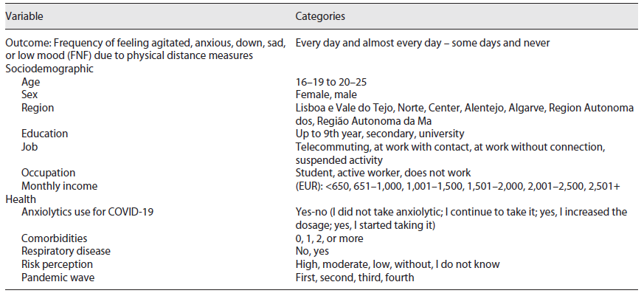Select the "Education" row label

coord(45,134)
